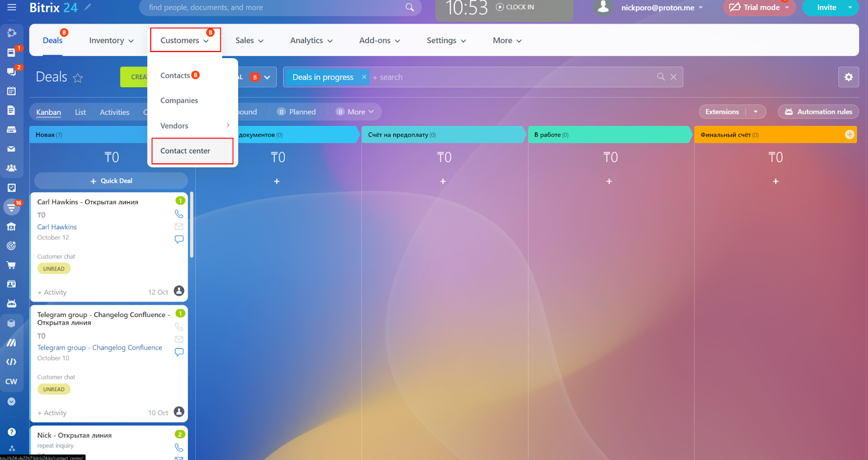Screen dimensions: 868x460
Task: Open the Webmail envelope icon in the sidebar
Action: coord(11,149)
